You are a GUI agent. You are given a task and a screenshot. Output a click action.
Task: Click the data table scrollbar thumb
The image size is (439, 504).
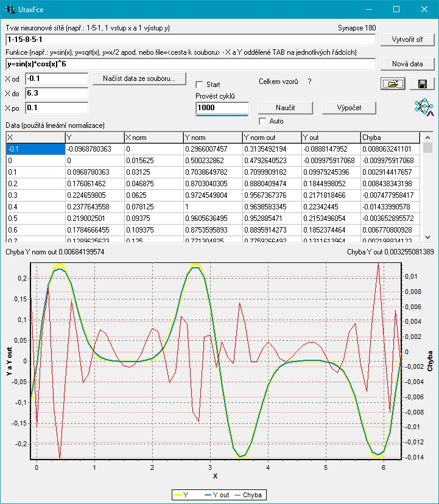coord(427,148)
